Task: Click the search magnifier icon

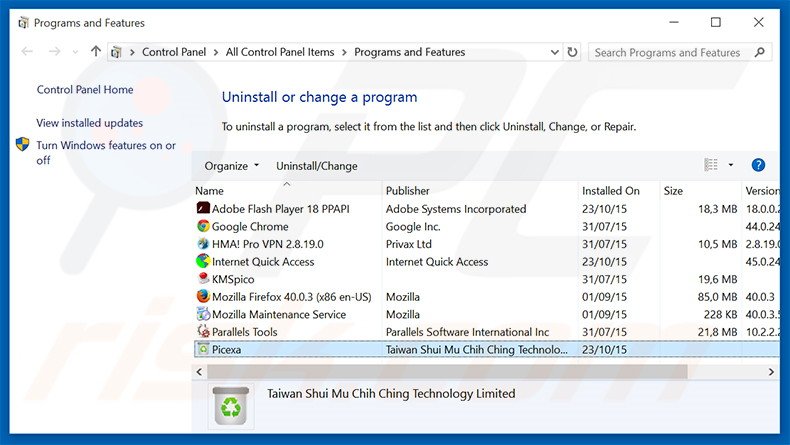Action: click(760, 52)
